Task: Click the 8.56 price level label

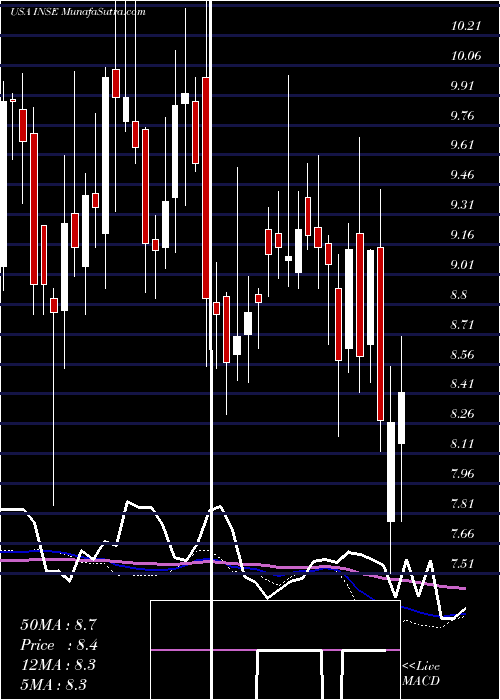Action: pos(464,354)
